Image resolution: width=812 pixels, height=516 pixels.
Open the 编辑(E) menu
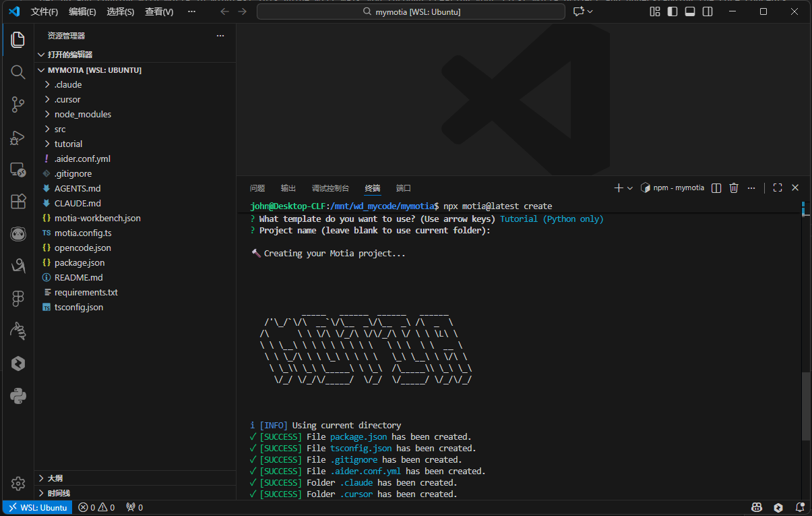(x=82, y=11)
